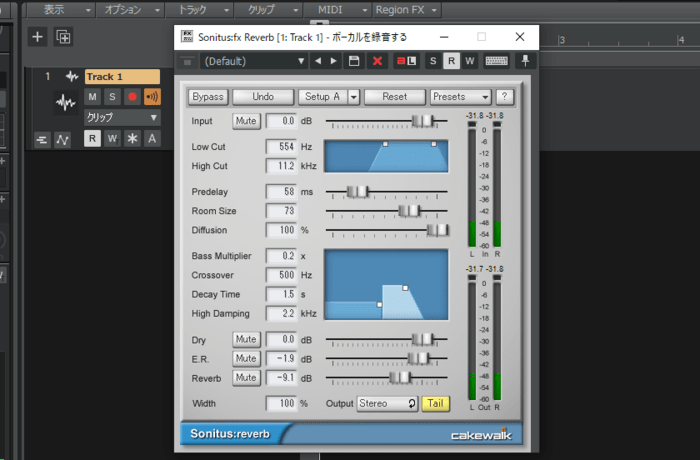Open the クリップ menu in the menu bar
This screenshot has width=700, height=460.
coord(268,9)
